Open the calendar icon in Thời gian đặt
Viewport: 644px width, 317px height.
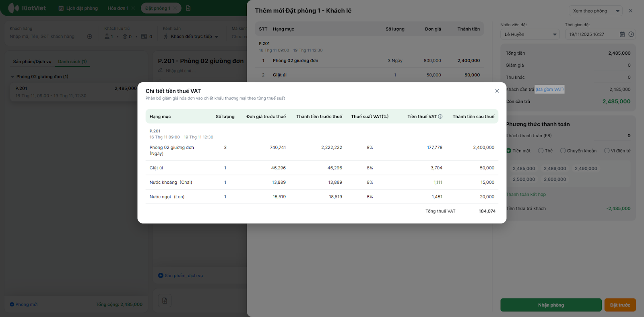622,35
